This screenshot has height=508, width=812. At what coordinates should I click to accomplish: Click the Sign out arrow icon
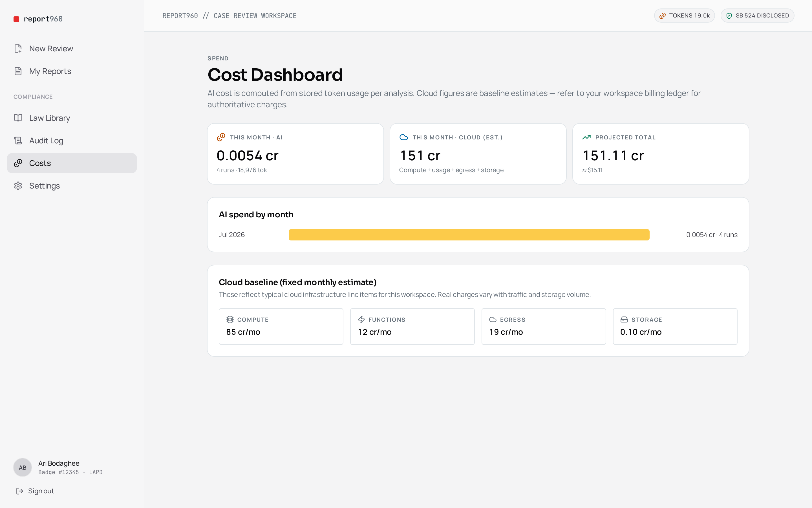click(20, 491)
